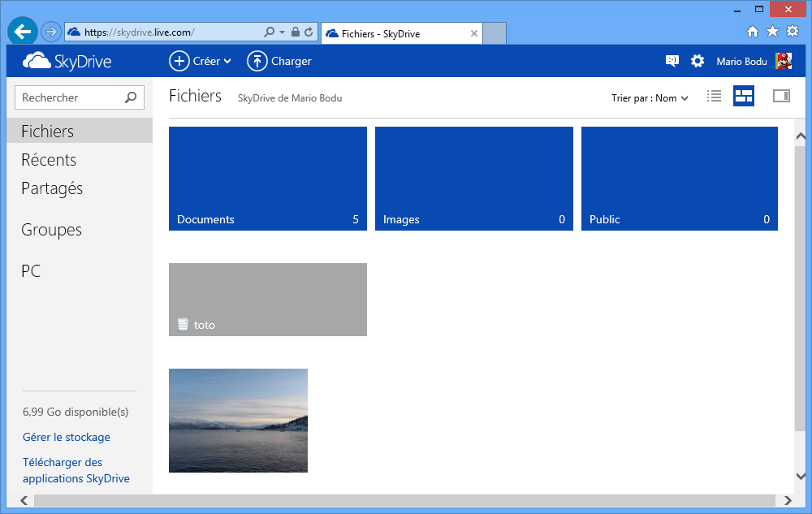This screenshot has height=514, width=812.
Task: Open SkyDrive feedback messaging icon
Action: [x=672, y=61]
